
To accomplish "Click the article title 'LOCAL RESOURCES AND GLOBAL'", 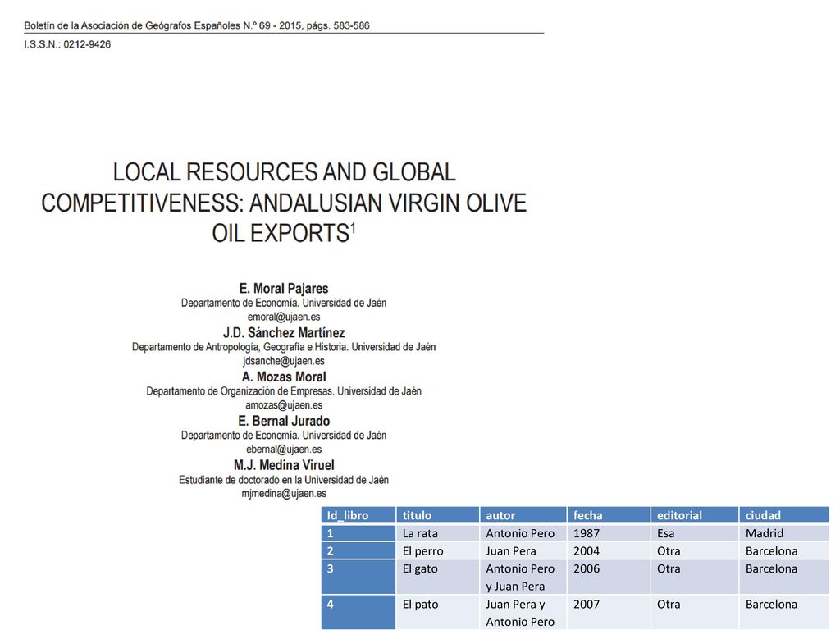I will [284, 172].
